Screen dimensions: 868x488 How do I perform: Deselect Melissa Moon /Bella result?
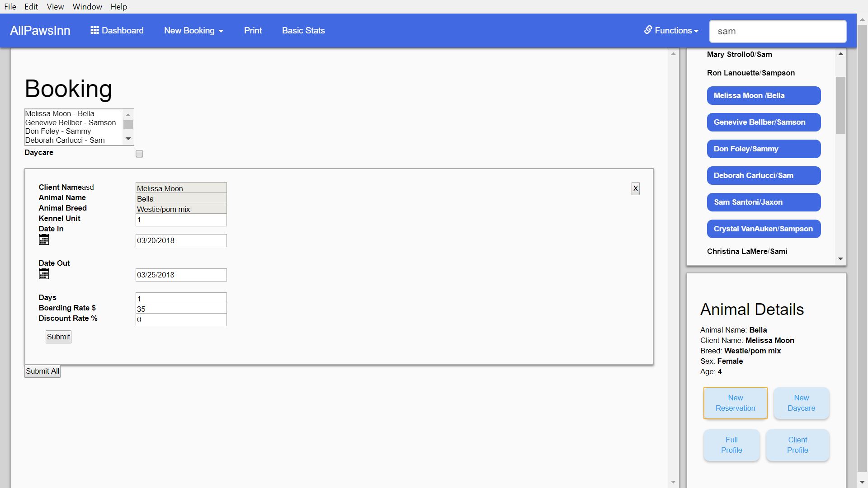click(763, 96)
